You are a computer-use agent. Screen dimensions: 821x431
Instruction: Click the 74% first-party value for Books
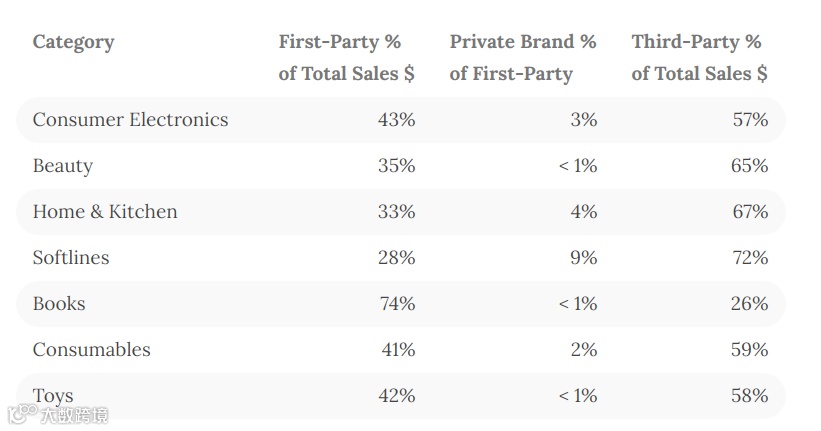point(397,304)
